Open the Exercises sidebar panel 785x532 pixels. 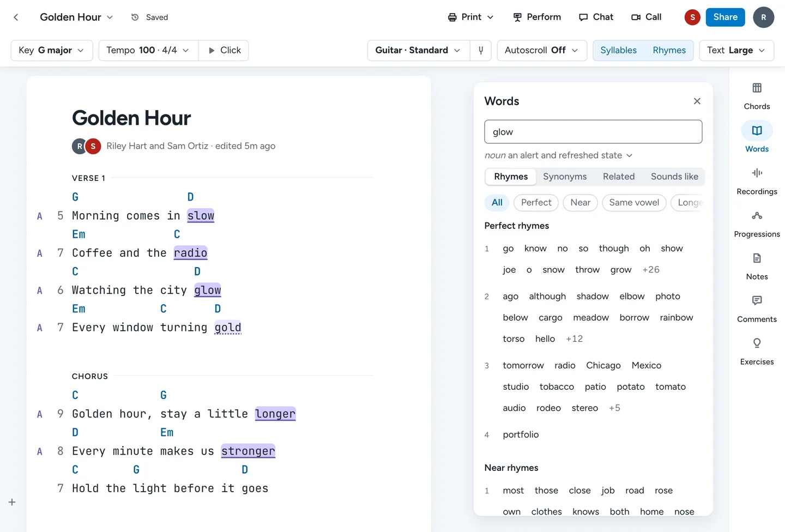click(x=757, y=351)
